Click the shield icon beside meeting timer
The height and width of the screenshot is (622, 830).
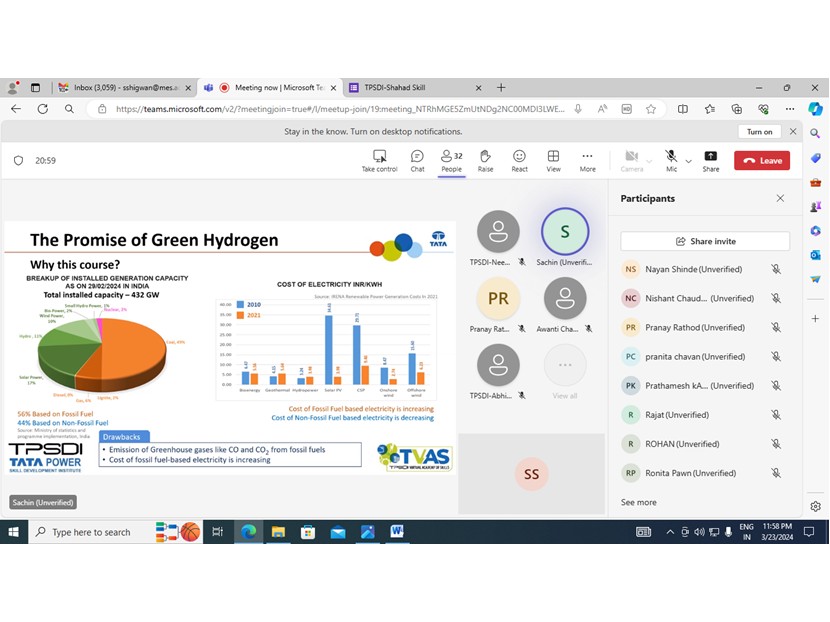click(18, 160)
